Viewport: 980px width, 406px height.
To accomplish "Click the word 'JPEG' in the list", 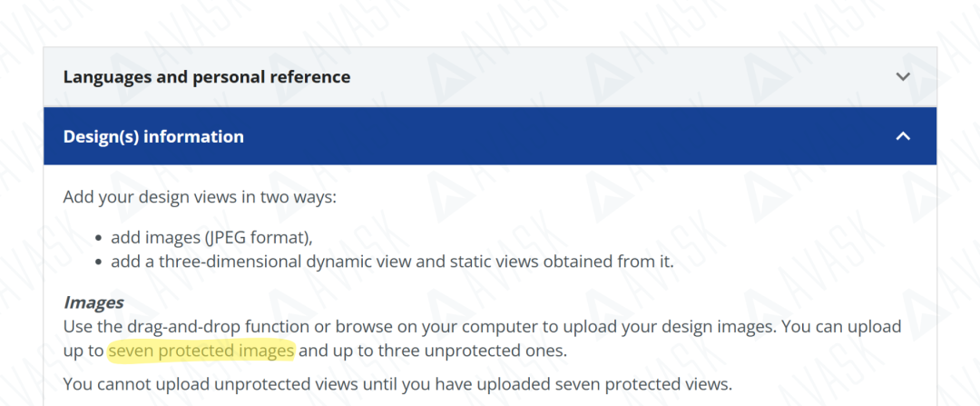I will click(x=230, y=239).
